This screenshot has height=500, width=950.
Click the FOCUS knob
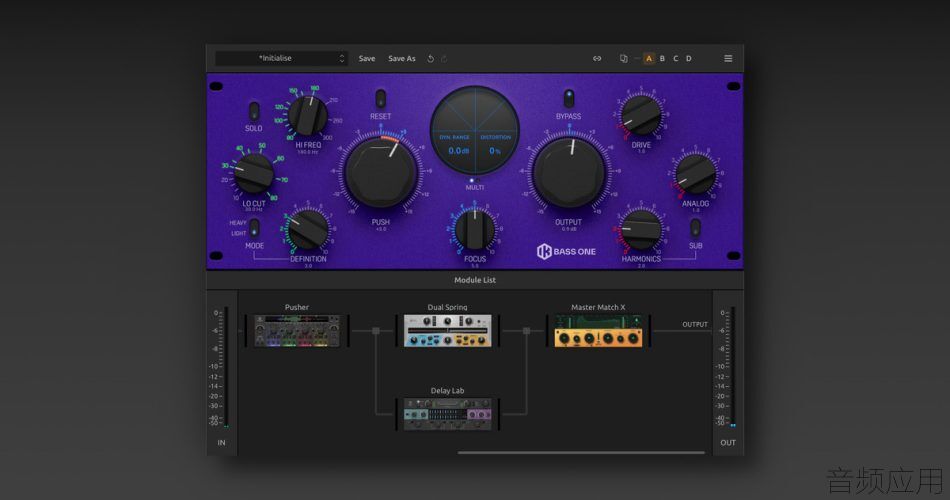[x=475, y=229]
